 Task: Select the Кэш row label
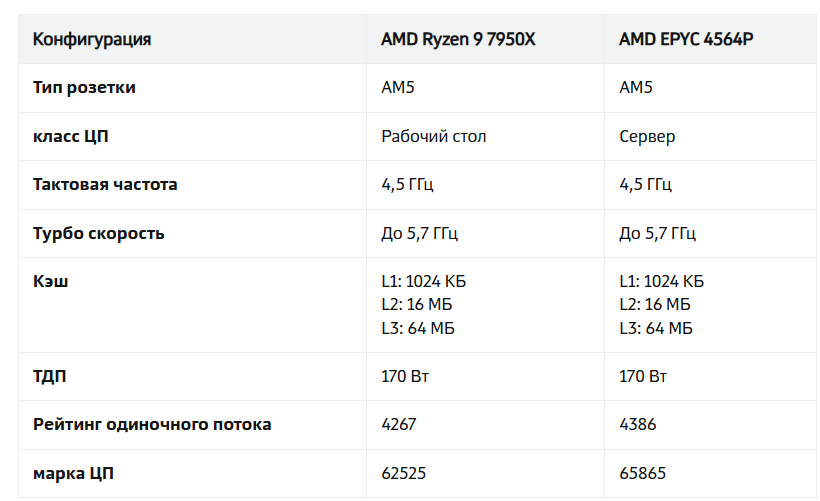51,281
